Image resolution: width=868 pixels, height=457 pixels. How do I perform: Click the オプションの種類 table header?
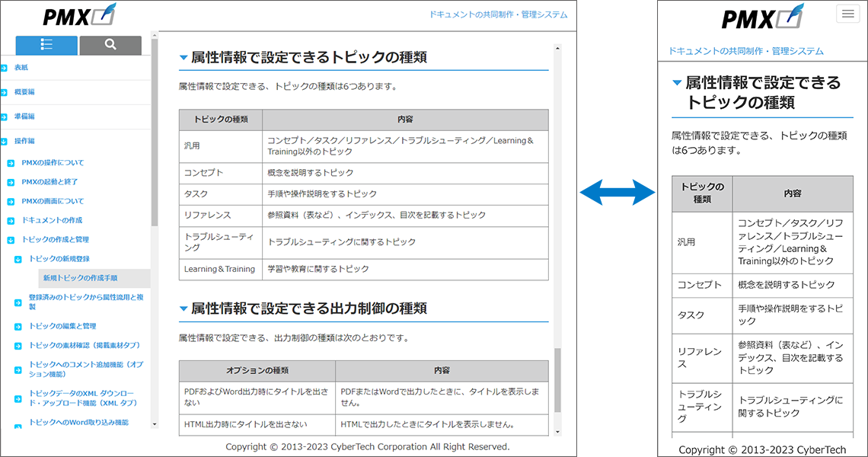point(257,371)
